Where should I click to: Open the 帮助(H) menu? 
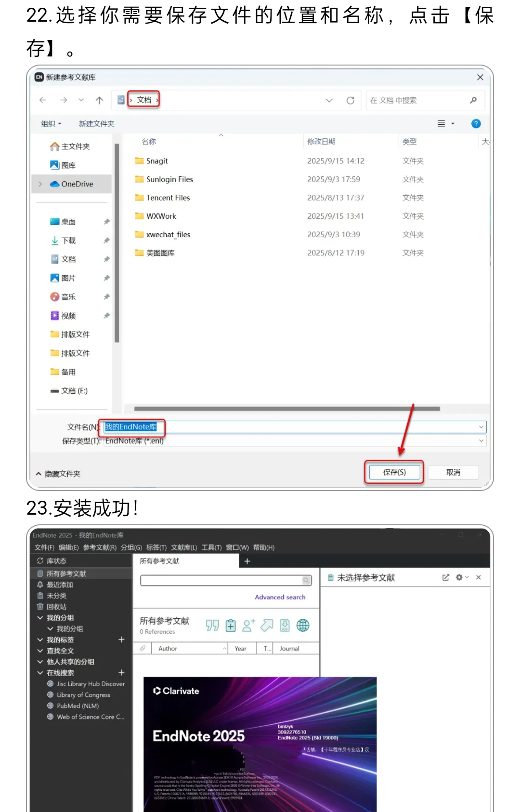[x=264, y=547]
